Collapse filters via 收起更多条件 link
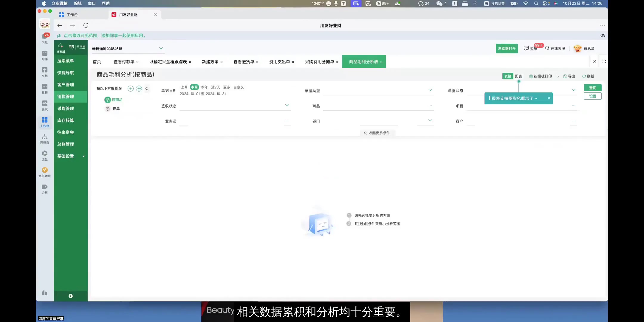The image size is (644, 322). click(x=377, y=133)
